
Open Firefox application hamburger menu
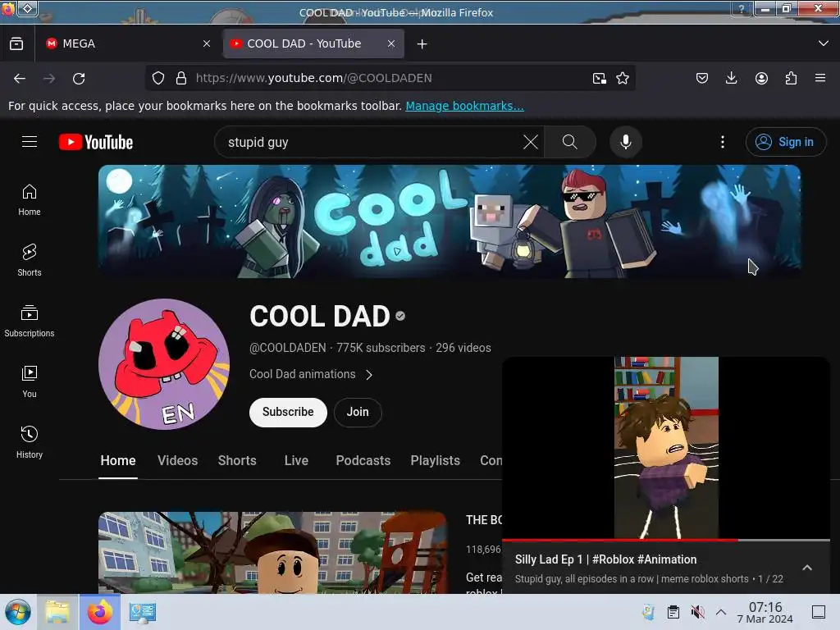point(820,78)
